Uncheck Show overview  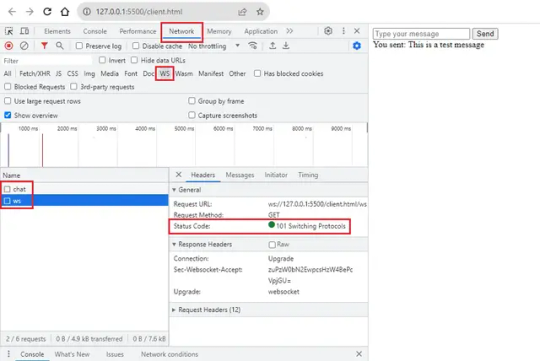click(x=8, y=115)
